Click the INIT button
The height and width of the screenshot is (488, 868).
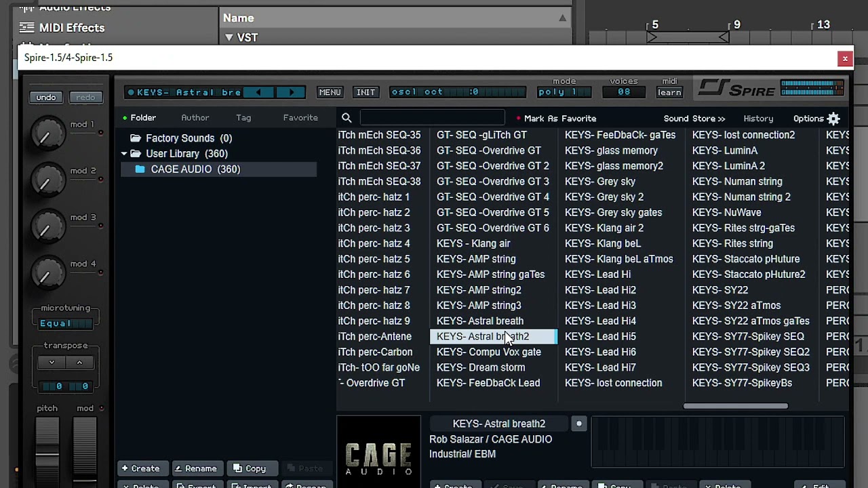[366, 92]
